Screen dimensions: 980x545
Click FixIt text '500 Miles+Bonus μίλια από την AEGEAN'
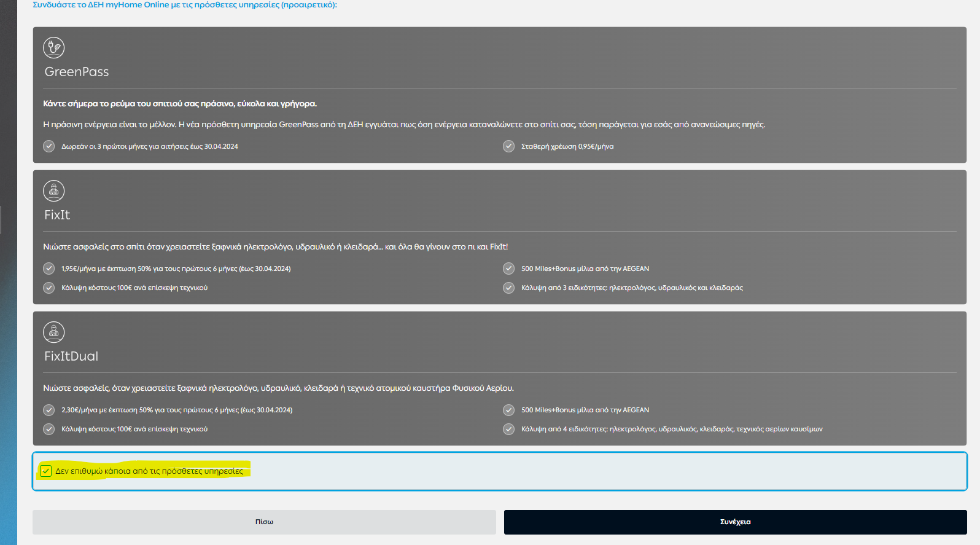pyautogui.click(x=585, y=269)
